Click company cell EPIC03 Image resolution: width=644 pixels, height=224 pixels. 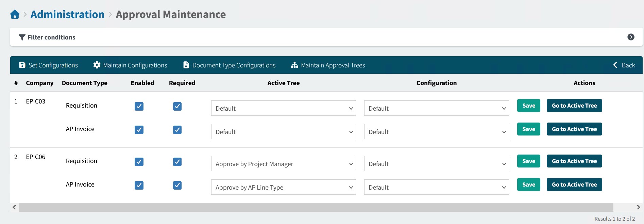pyautogui.click(x=36, y=101)
